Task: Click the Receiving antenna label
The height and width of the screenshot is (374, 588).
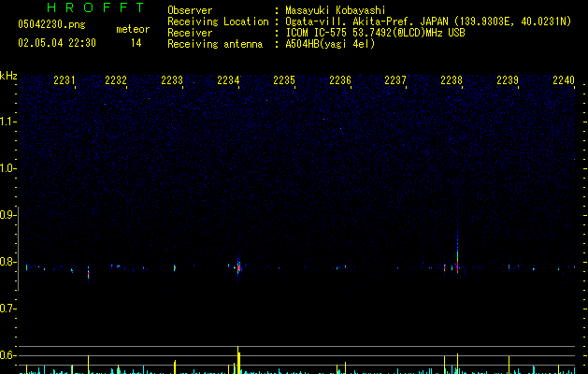Action: point(215,44)
